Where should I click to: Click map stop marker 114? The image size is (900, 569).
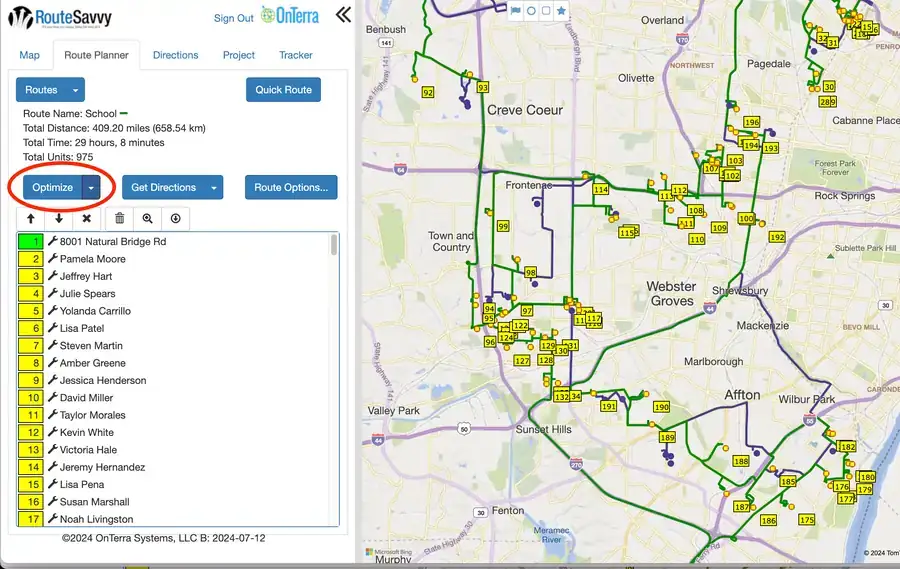pyautogui.click(x=601, y=189)
